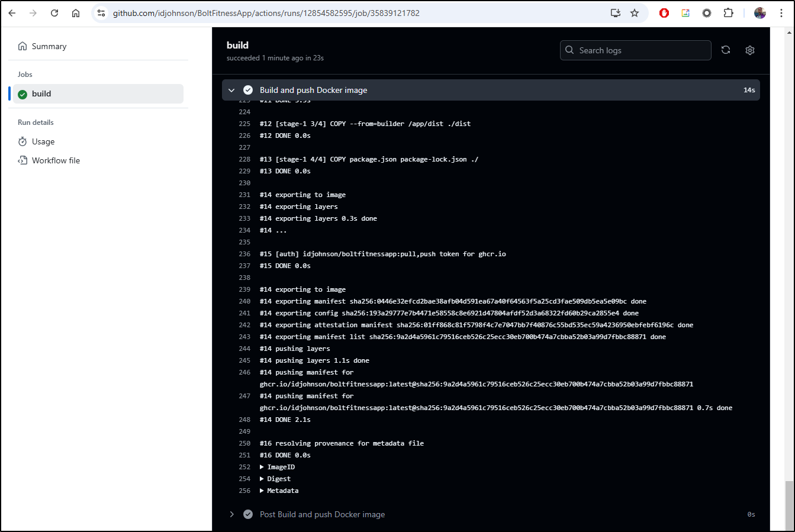Click the stopwatch icon next to Usage
Viewport: 795px width, 532px height.
pos(22,141)
